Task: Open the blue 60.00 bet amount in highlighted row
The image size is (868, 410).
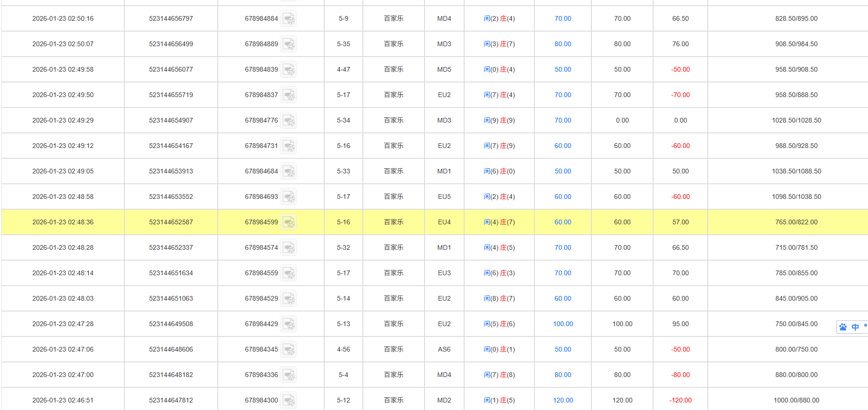Action: [563, 222]
